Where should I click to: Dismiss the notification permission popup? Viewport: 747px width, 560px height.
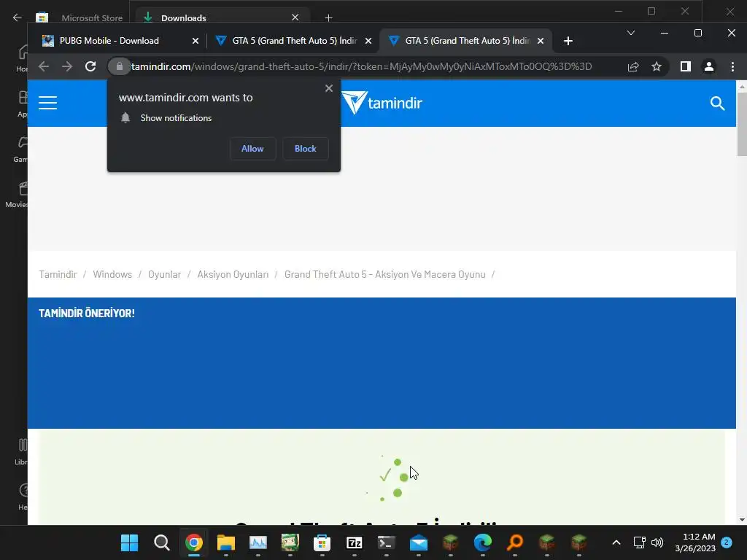(329, 88)
